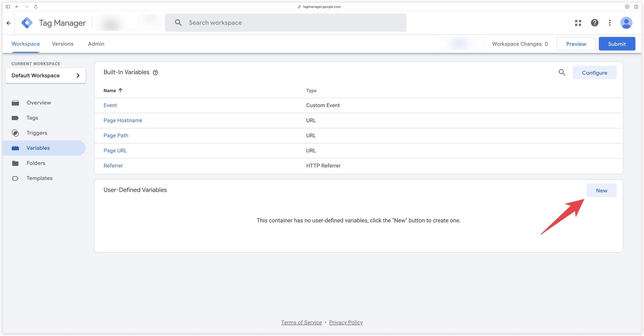Sort by Name column arrow

click(x=120, y=90)
